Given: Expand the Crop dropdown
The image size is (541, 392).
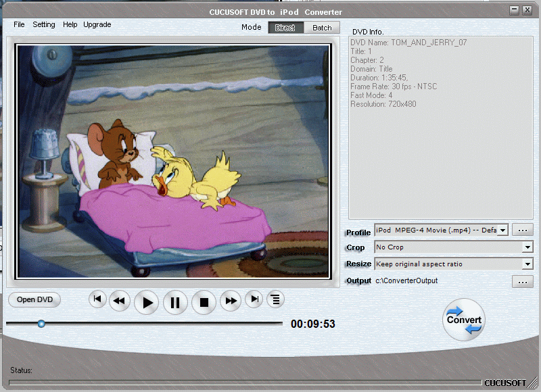Looking at the screenshot, I should (527, 247).
